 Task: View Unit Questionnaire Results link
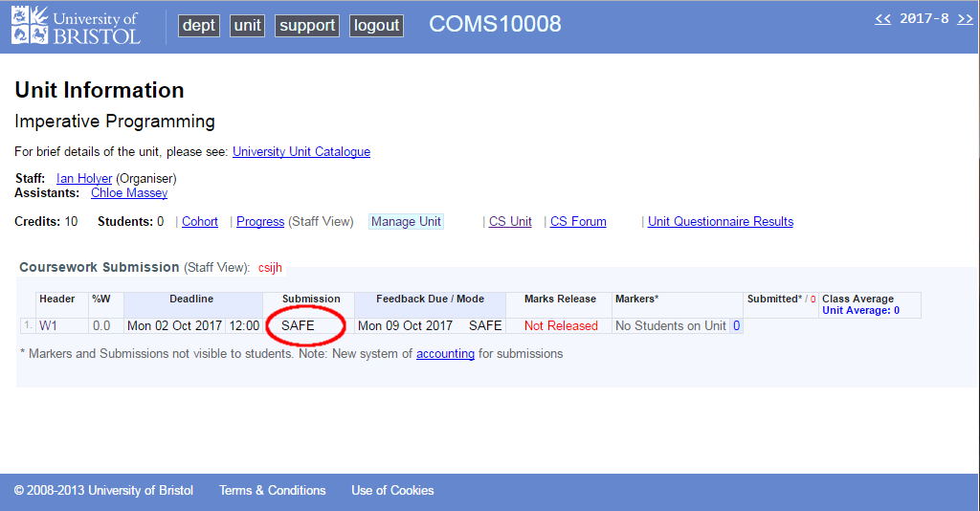(721, 222)
